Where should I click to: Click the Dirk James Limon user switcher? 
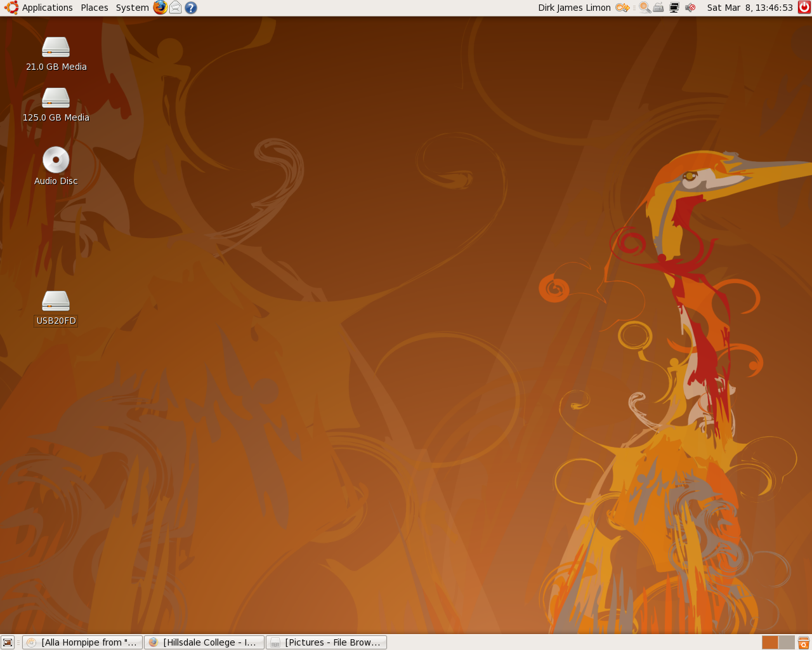(x=574, y=8)
